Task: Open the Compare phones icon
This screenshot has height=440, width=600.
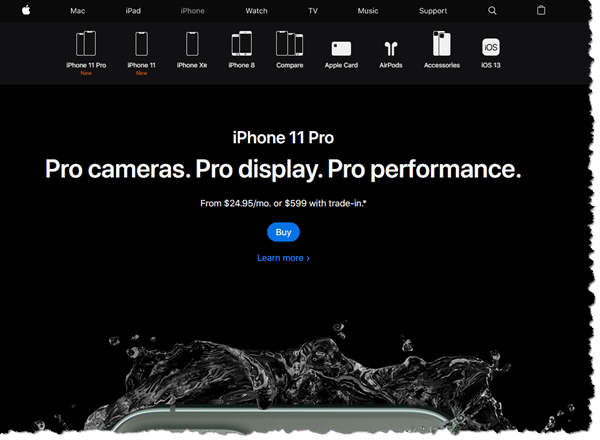Action: (290, 44)
